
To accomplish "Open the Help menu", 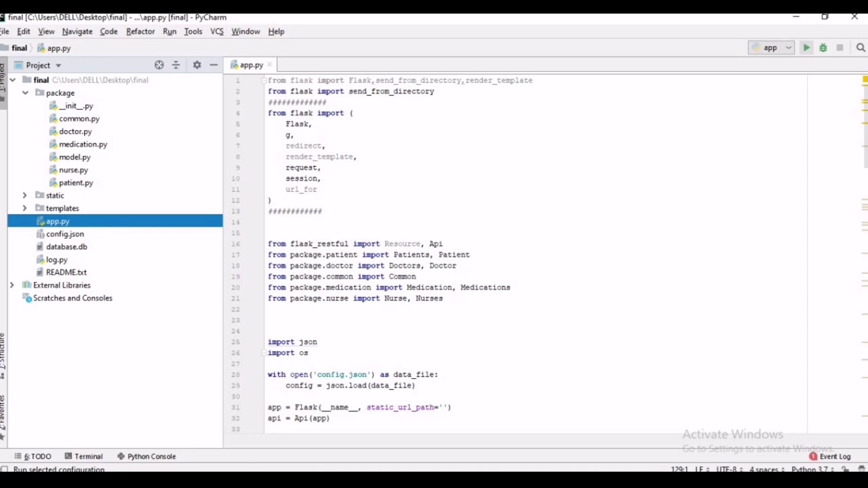I will click(x=276, y=31).
